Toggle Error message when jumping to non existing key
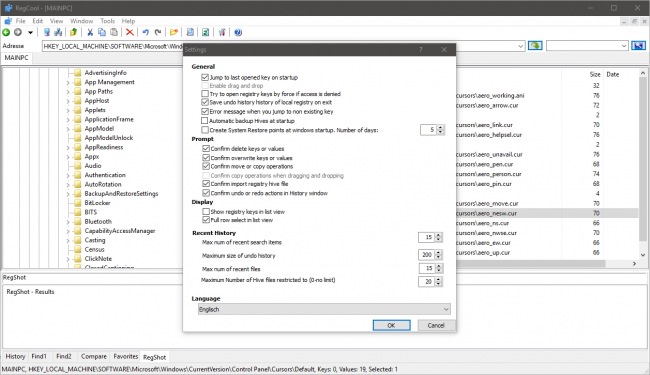Image resolution: width=650 pixels, height=375 pixels. pyautogui.click(x=204, y=111)
